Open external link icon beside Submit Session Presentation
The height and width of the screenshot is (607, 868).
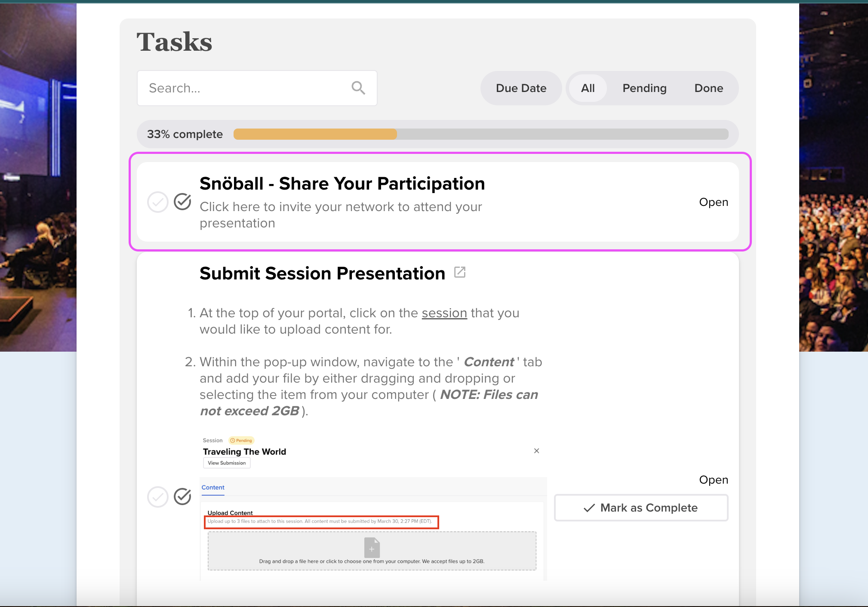459,273
